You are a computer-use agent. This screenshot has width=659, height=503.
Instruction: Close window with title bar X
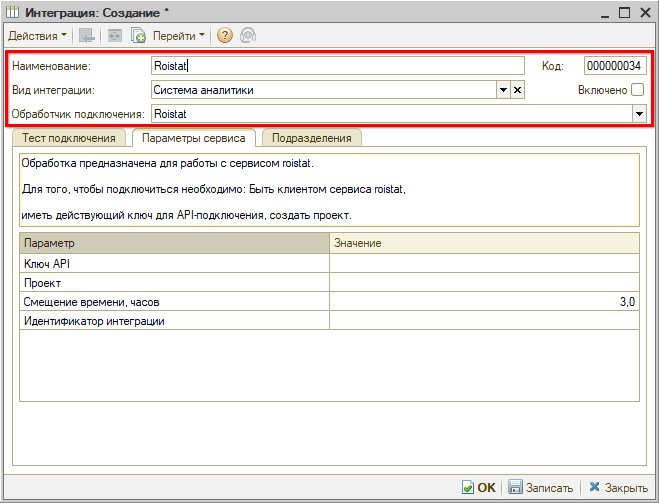tap(645, 13)
